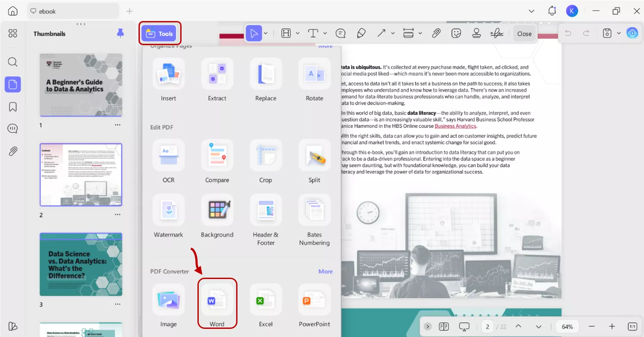Click More in the PDF Converter section
This screenshot has width=644, height=337.
click(326, 271)
